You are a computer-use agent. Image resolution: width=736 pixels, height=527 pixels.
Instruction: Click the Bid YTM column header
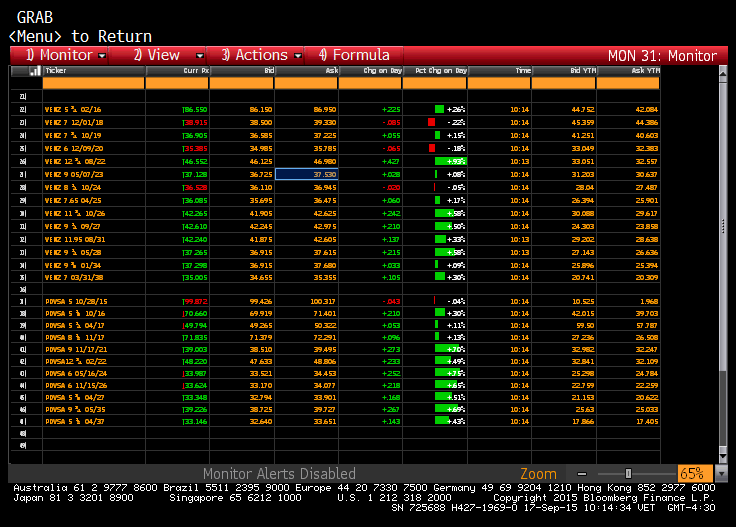coord(564,71)
